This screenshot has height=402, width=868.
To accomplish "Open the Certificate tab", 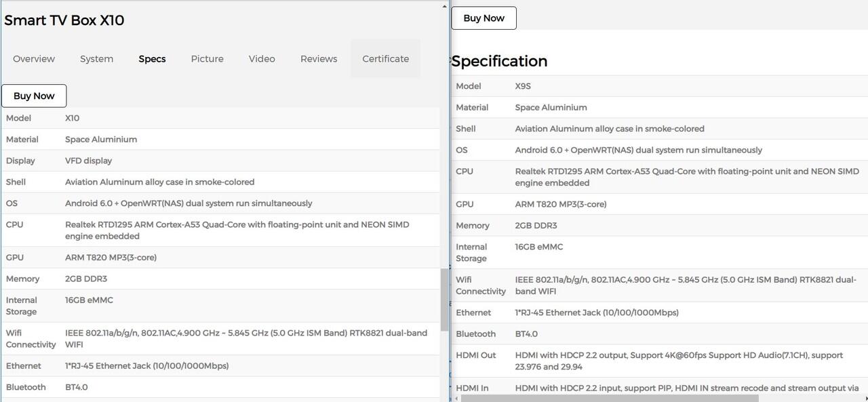I will point(386,59).
